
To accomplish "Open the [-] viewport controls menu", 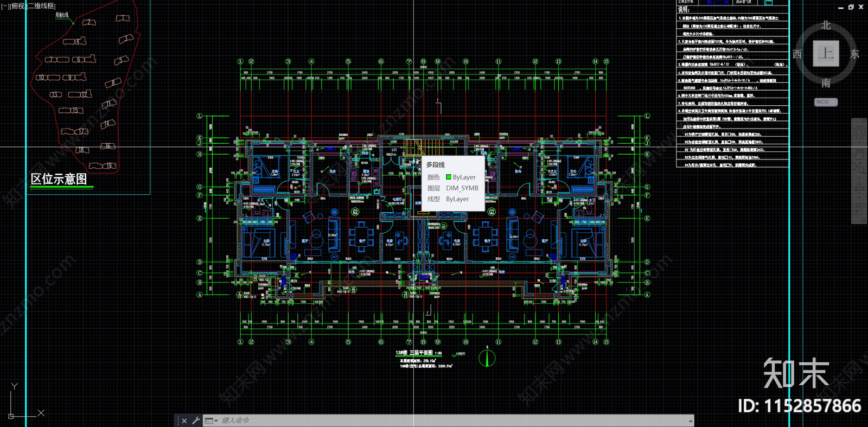I will [5, 6].
